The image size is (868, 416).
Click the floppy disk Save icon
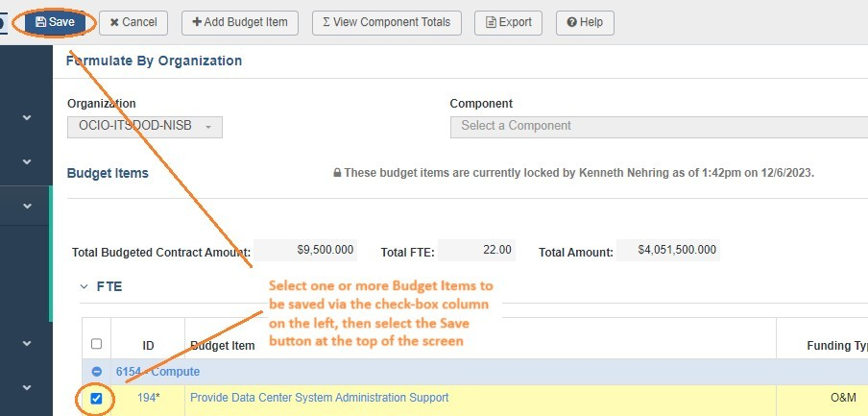(40, 22)
